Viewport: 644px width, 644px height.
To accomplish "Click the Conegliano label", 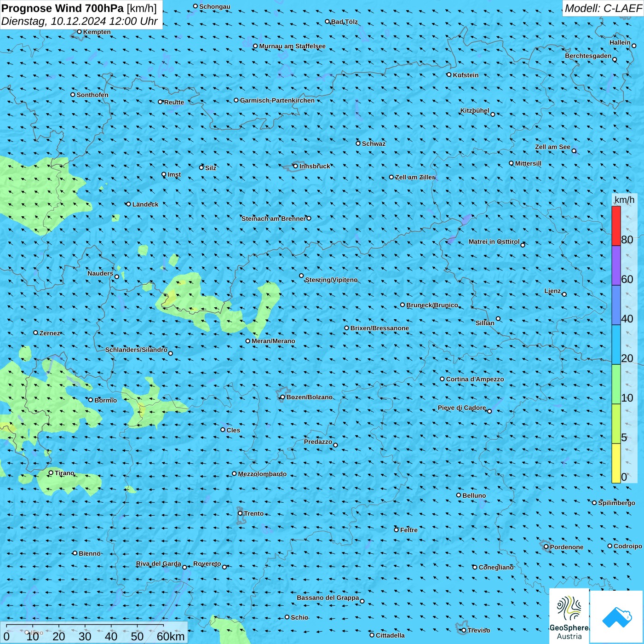I will tap(496, 567).
